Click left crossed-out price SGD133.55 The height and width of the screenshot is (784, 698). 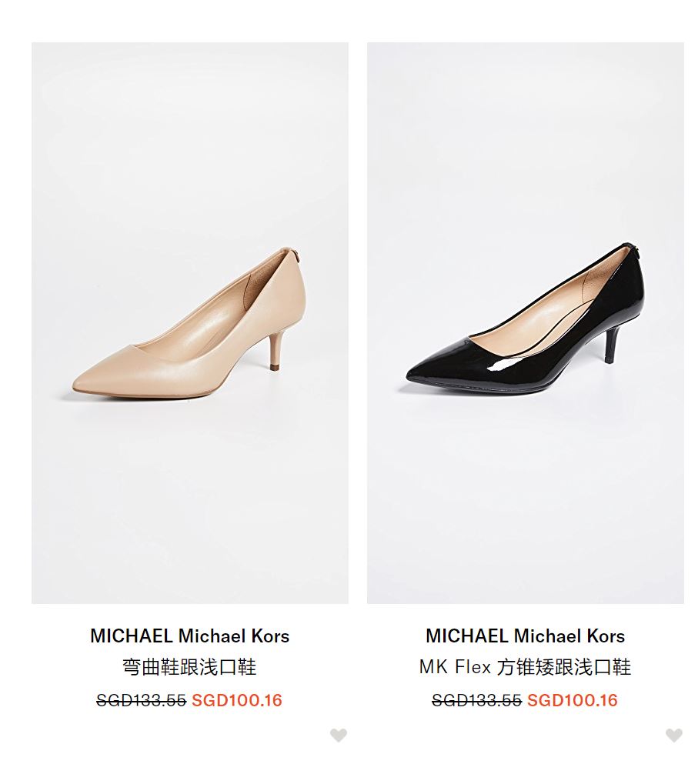tap(142, 700)
